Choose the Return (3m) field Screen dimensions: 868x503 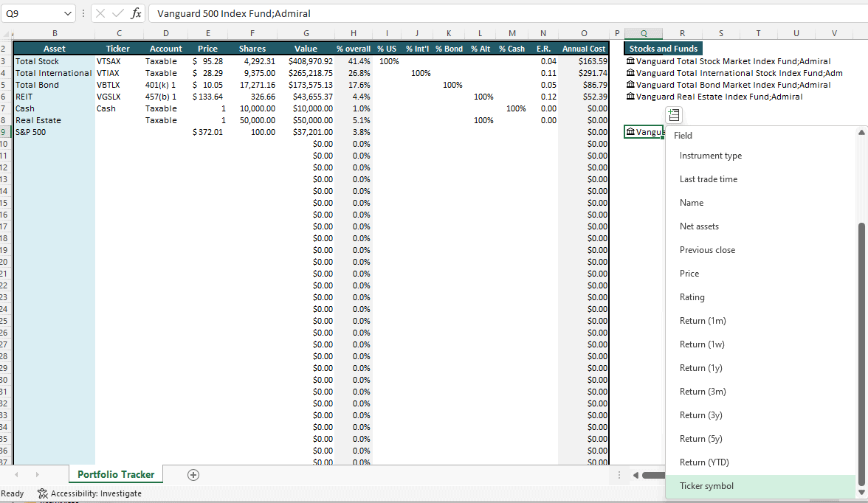[760, 392]
